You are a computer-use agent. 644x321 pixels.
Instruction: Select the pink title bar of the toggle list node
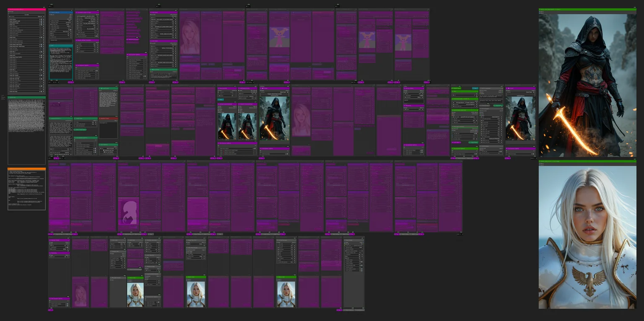26,9
